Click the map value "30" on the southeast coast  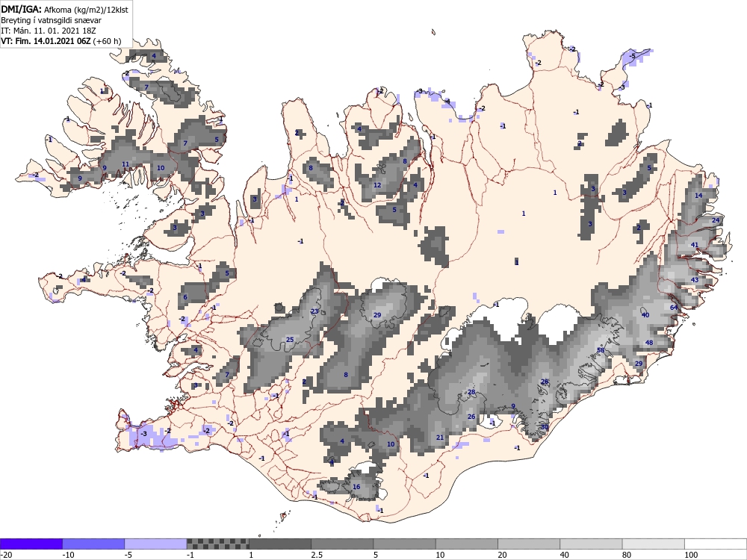pyautogui.click(x=545, y=427)
